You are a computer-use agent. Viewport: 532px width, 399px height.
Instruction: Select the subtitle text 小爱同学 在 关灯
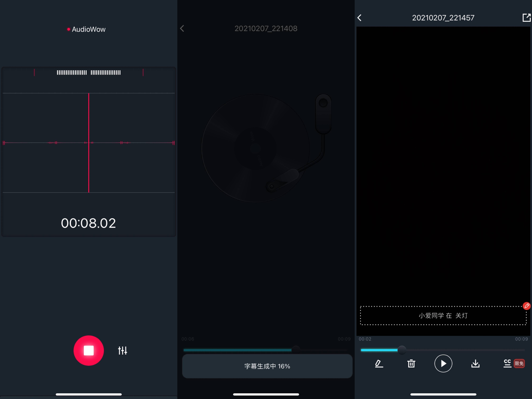[x=443, y=316]
